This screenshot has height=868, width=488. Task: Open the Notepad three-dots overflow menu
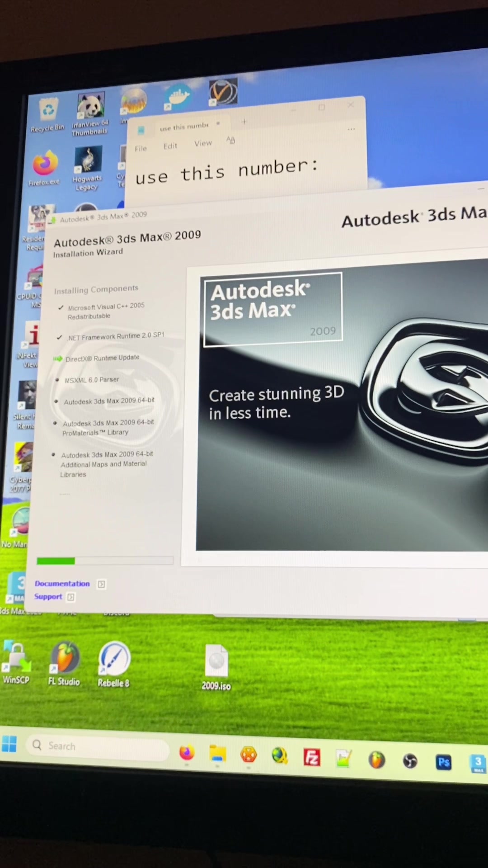pyautogui.click(x=351, y=129)
